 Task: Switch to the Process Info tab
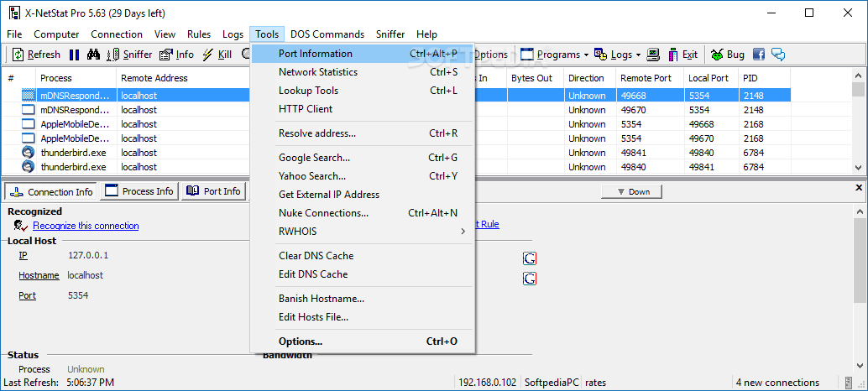point(139,191)
